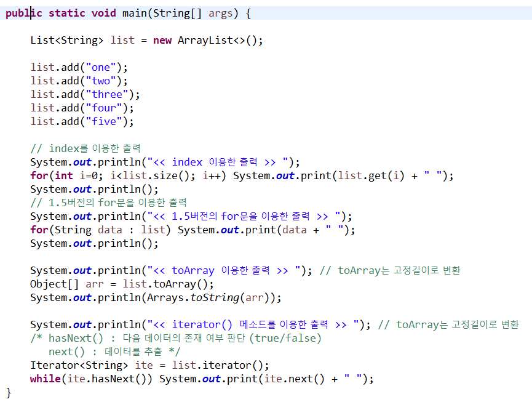532x402 pixels.
Task: Click the Arrays.toString(arr) println line
Action: tap(156, 297)
